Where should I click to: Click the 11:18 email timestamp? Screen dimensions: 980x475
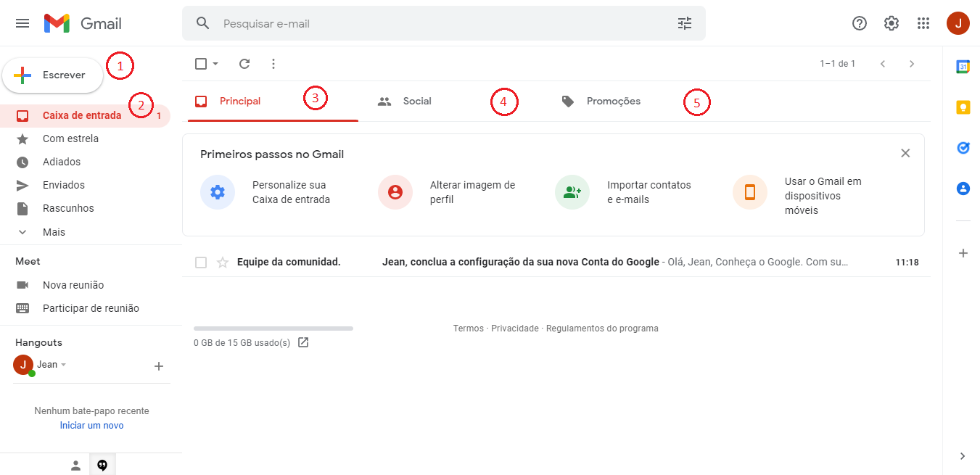pos(907,262)
